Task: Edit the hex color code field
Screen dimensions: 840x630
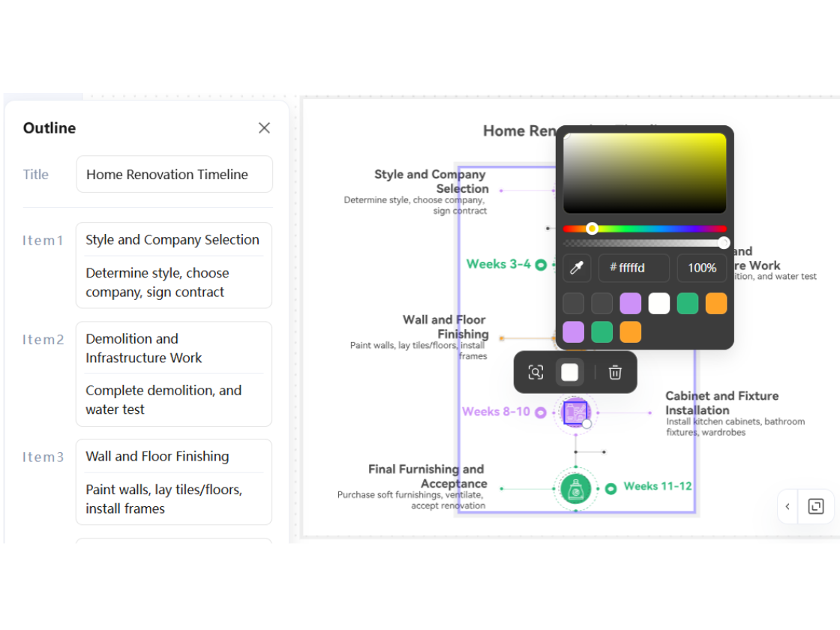Action: click(634, 268)
